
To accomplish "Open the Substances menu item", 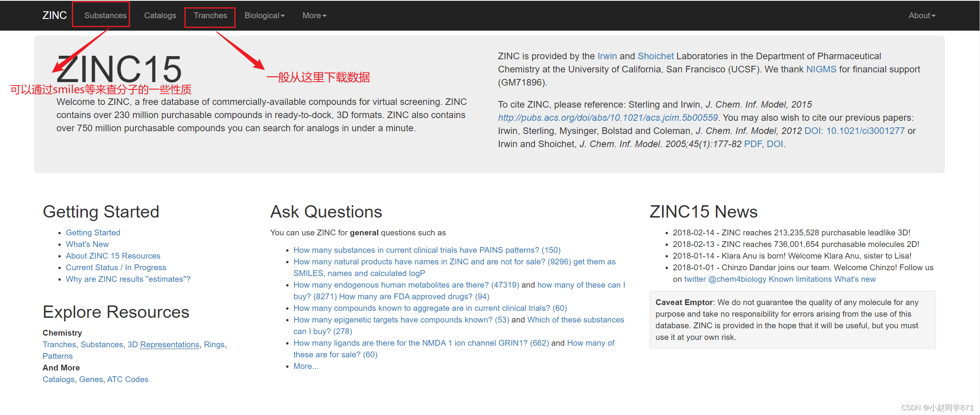I will (105, 15).
